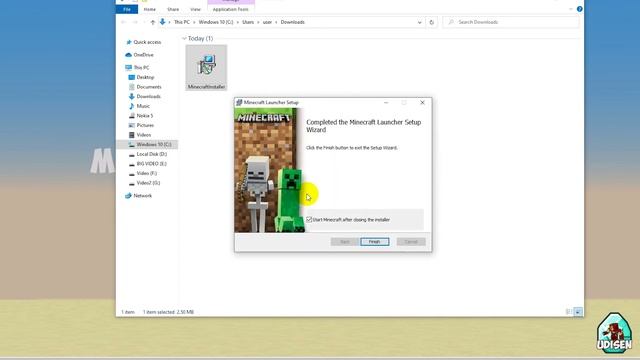
Task: Minimize the Minecraft Launcher Setup dialog
Action: (386, 102)
